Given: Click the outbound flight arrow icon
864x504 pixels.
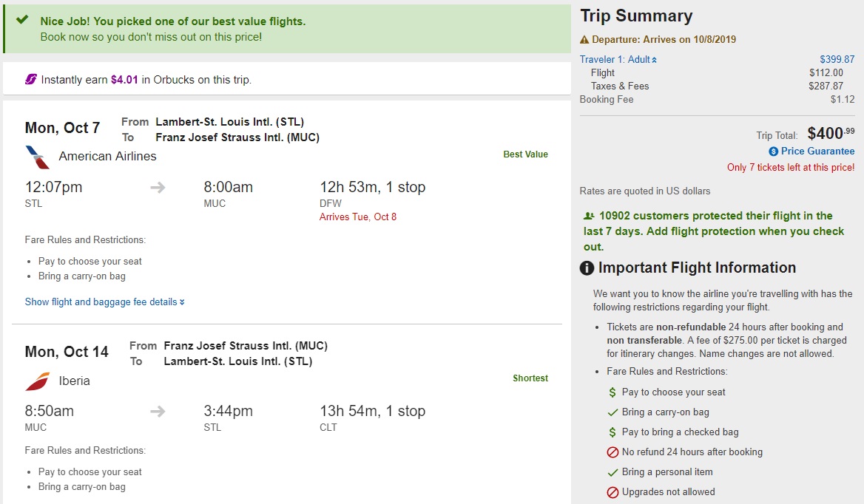Looking at the screenshot, I should coord(158,188).
